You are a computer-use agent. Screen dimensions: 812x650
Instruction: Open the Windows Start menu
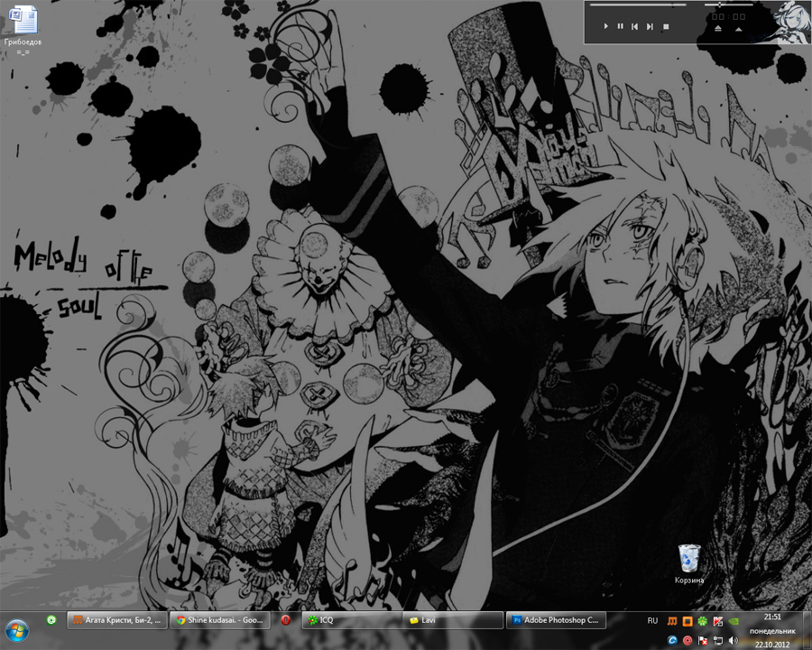(16, 630)
